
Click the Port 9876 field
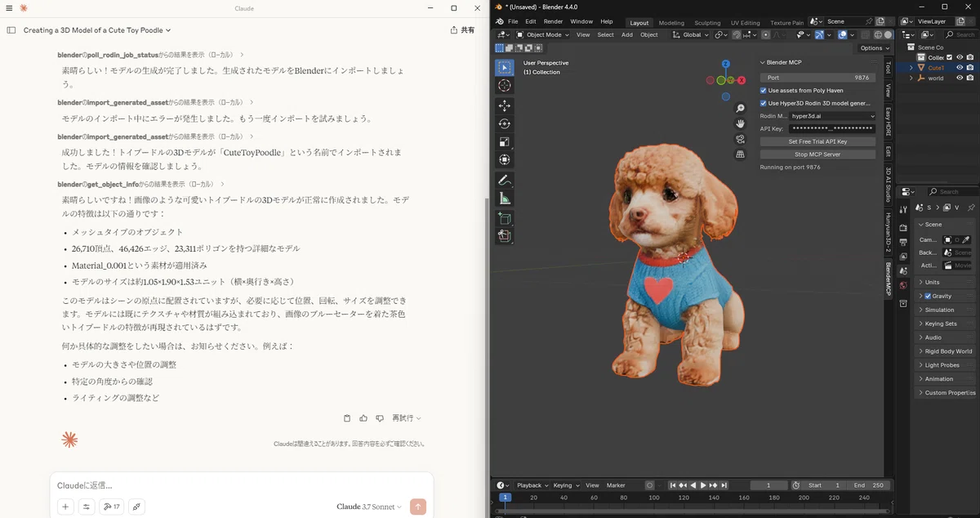[817, 78]
